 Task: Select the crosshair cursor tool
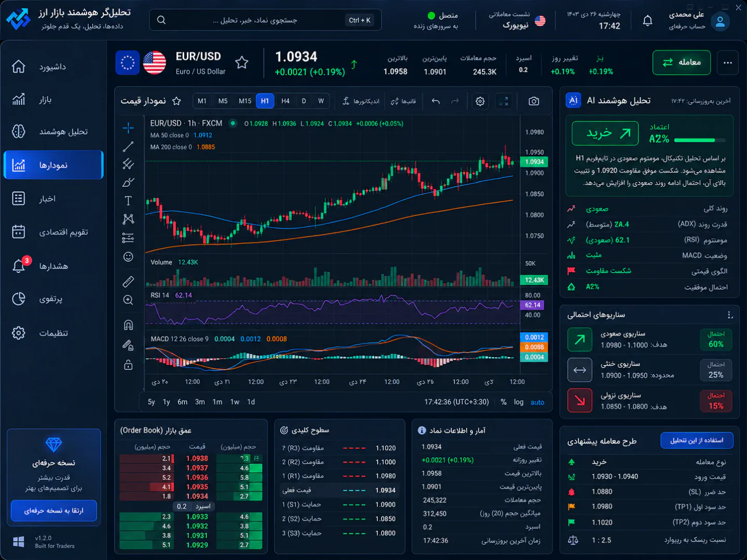(128, 128)
